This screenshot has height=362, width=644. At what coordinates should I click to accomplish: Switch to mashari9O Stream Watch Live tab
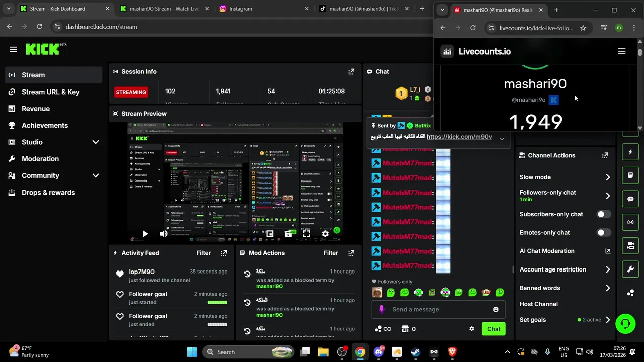(164, 9)
